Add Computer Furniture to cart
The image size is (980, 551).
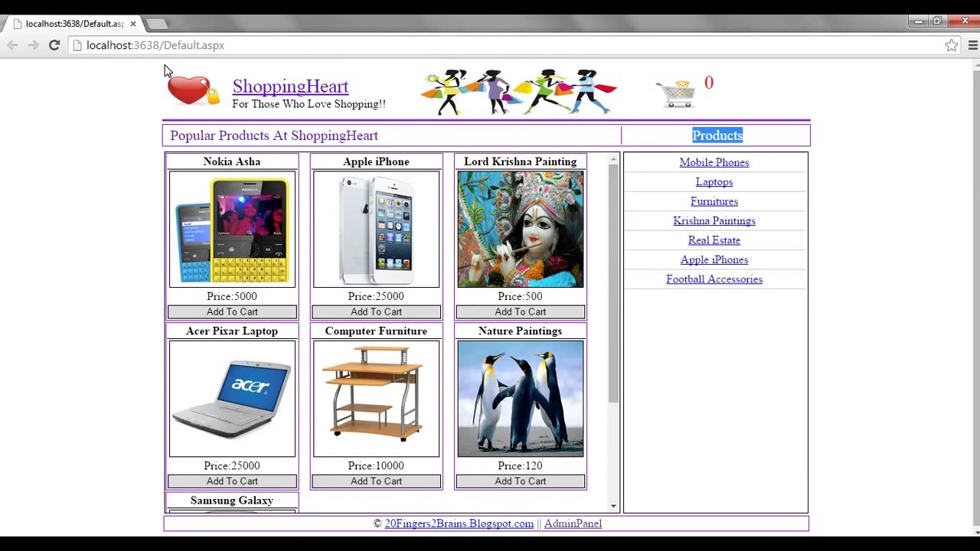tap(376, 481)
